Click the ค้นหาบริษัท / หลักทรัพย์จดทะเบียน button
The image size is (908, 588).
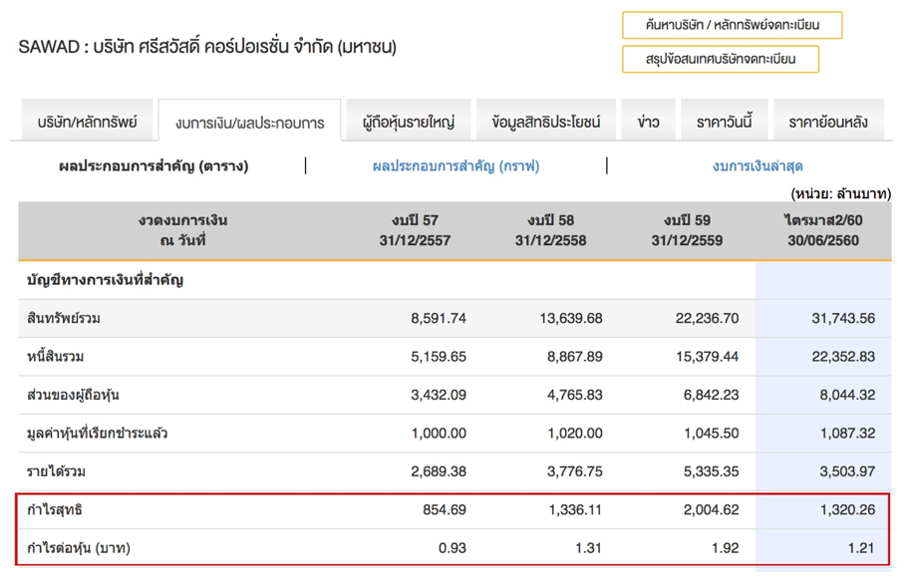pos(732,25)
